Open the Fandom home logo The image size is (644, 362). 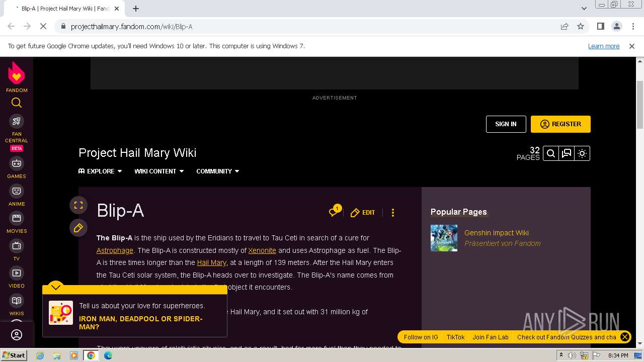pos(17,76)
